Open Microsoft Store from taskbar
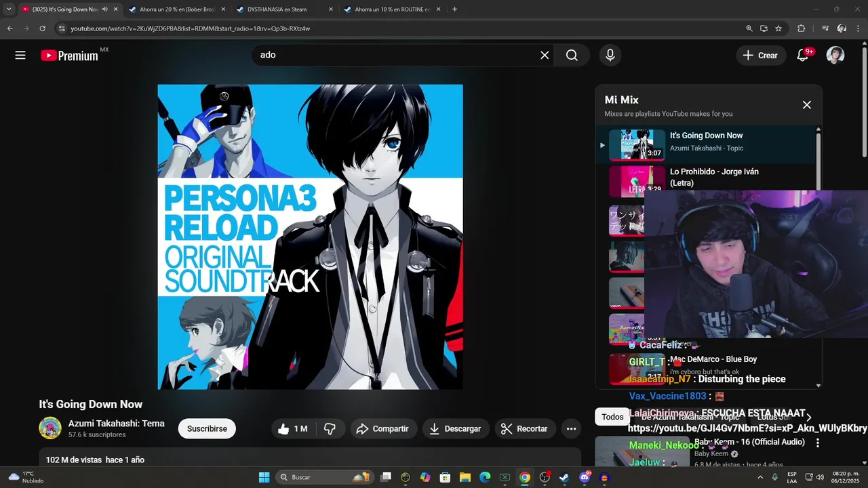868x488 pixels. point(445,477)
